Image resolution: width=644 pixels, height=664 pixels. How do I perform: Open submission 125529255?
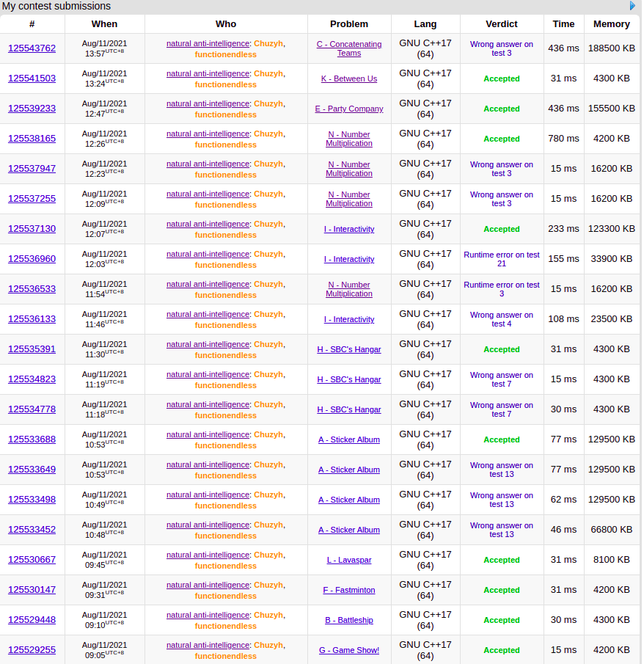point(32,650)
